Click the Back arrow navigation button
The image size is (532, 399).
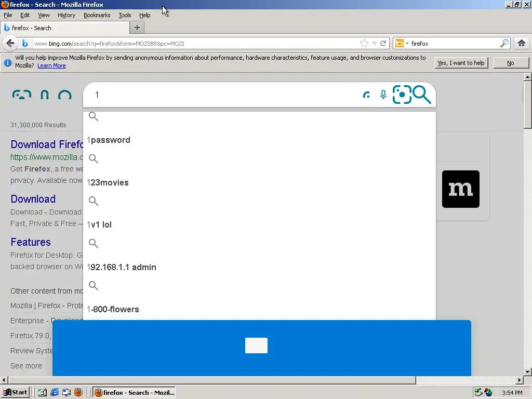point(10,44)
